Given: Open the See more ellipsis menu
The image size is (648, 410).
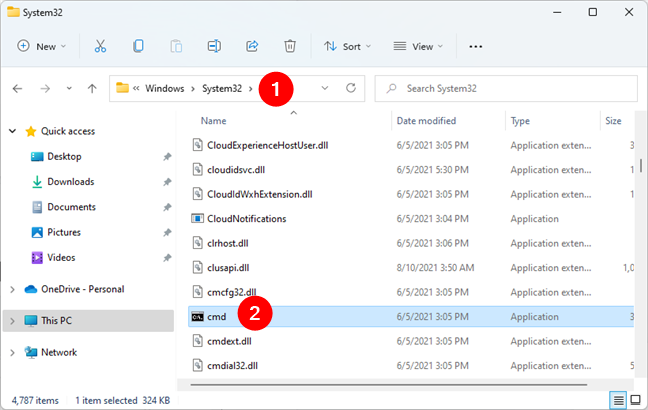Looking at the screenshot, I should click(x=476, y=47).
